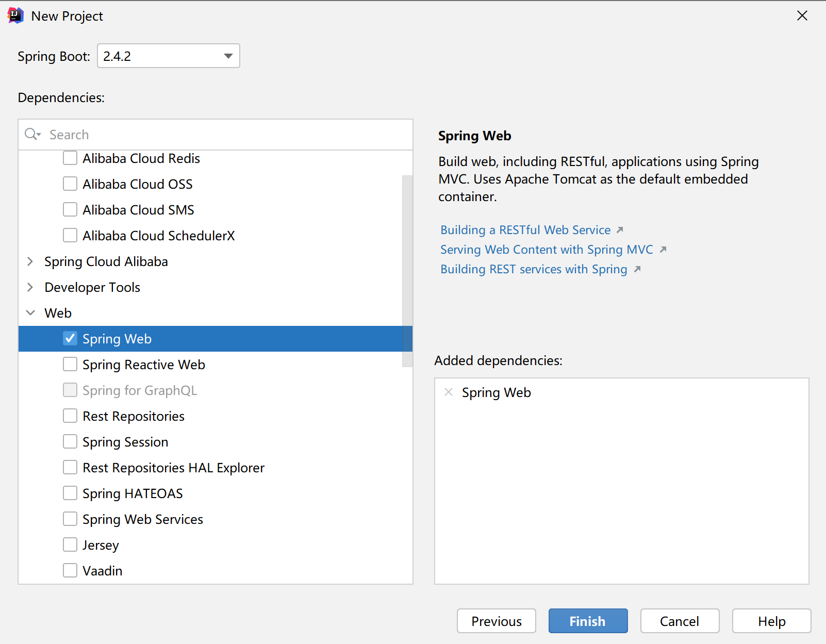826x644 pixels.
Task: Enable Spring HATEOAS dependency
Action: coord(70,493)
